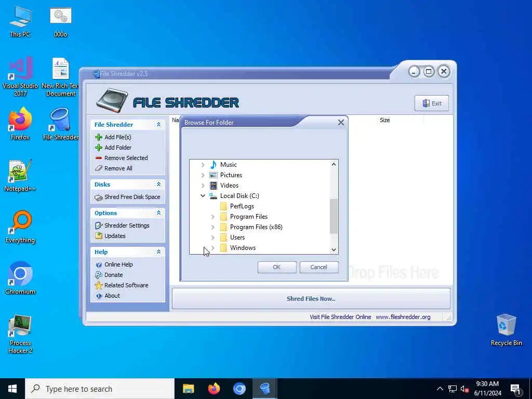Expand the Videos tree node

(x=203, y=185)
